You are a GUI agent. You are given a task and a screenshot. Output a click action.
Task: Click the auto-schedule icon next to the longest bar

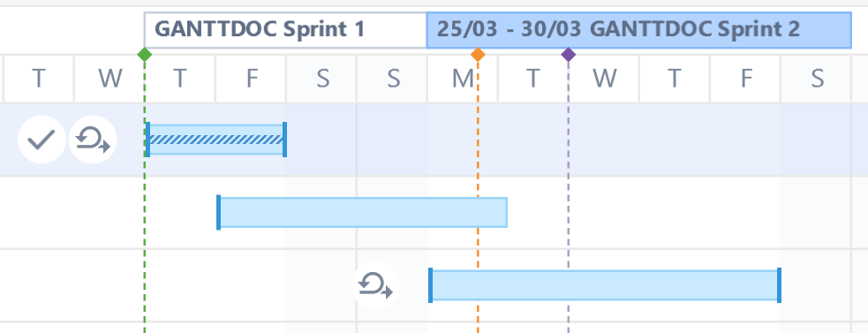click(x=375, y=284)
